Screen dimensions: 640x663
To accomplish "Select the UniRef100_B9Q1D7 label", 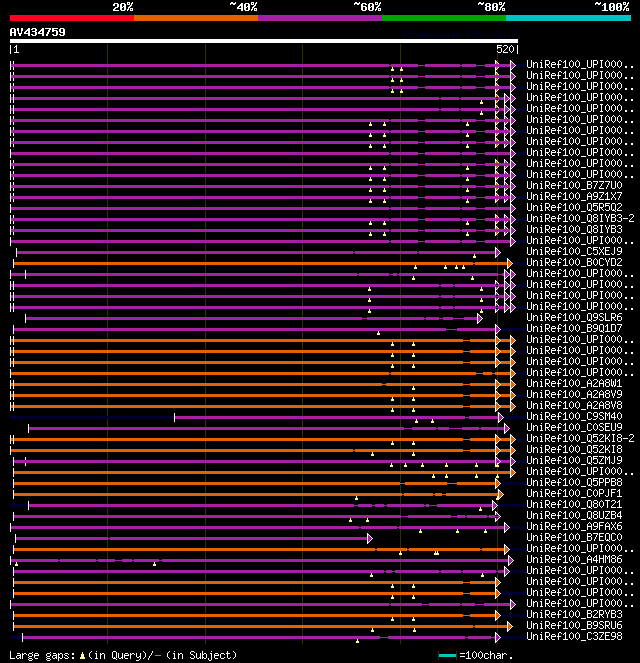I will point(574,328).
